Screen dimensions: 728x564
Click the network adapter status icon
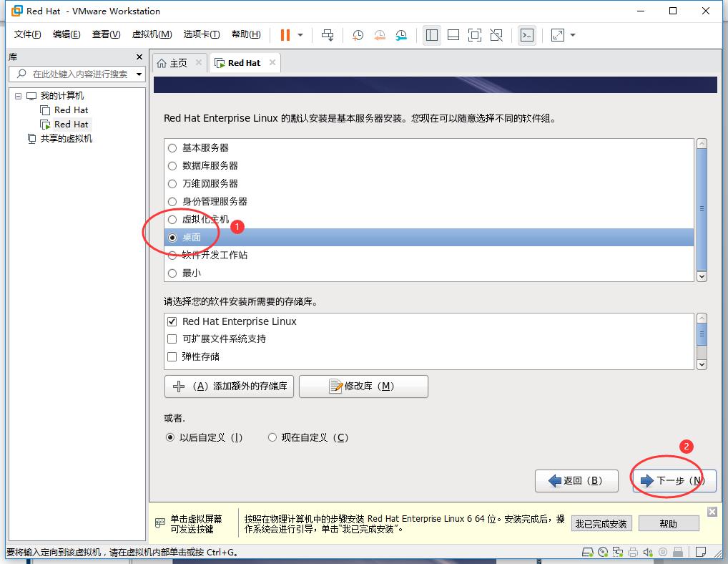point(617,552)
